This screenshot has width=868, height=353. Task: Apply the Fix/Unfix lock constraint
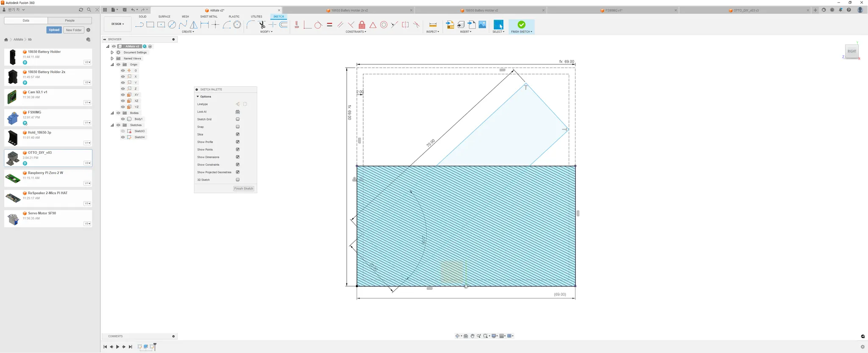[x=362, y=25]
